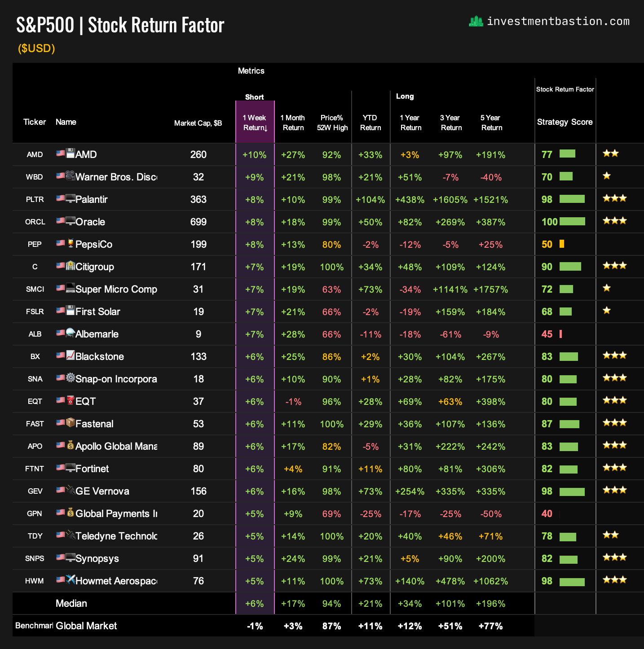Click the gear icon beside Snap-on
Viewport: 644px width, 649px height.
(x=70, y=378)
